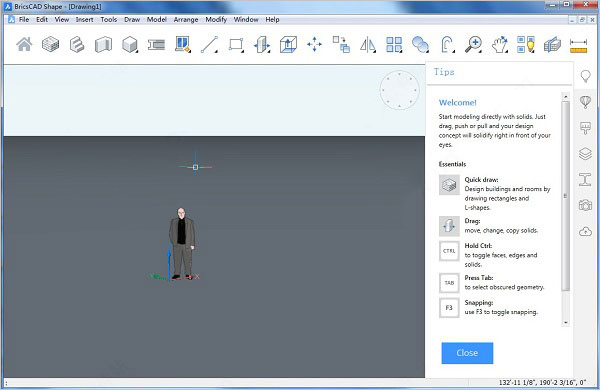The image size is (600, 390).
Task: Open the Insert menu
Action: (x=85, y=20)
